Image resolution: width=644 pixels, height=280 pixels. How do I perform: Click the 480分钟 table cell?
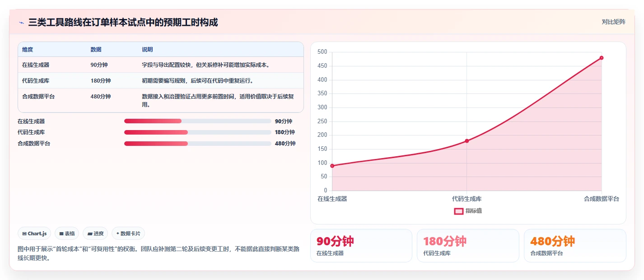(x=100, y=97)
